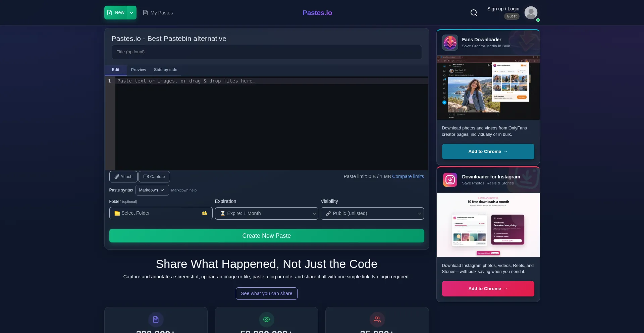
Task: Click the users icon above members statistic
Action: pyautogui.click(x=377, y=320)
